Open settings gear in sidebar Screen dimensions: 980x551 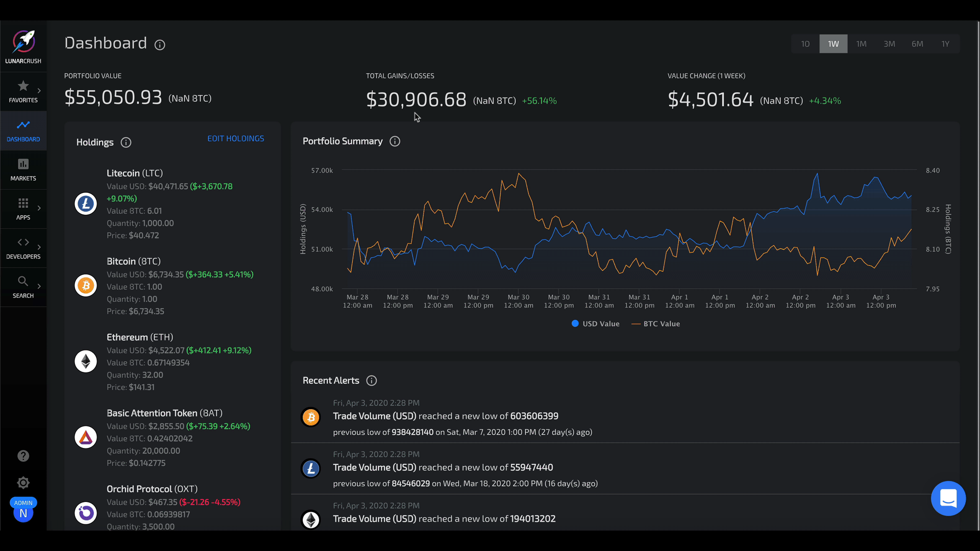tap(23, 483)
